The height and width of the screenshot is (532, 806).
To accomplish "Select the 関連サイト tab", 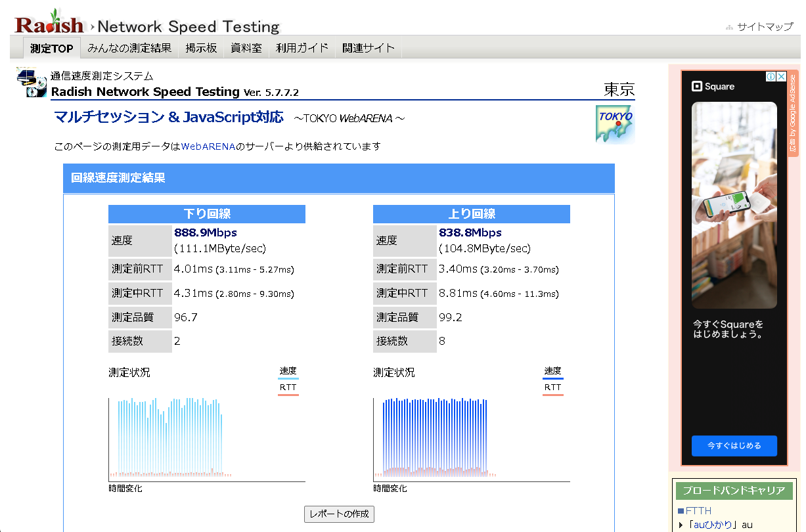I will [369, 48].
